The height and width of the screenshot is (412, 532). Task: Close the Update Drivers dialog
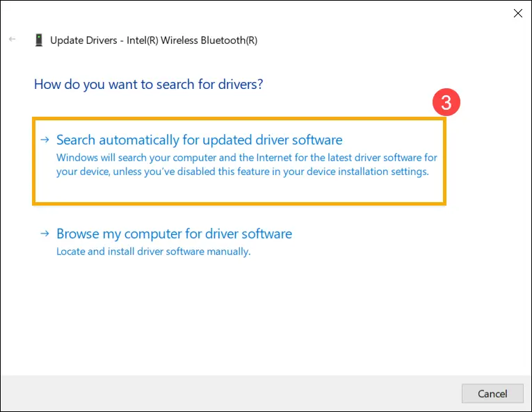click(518, 13)
